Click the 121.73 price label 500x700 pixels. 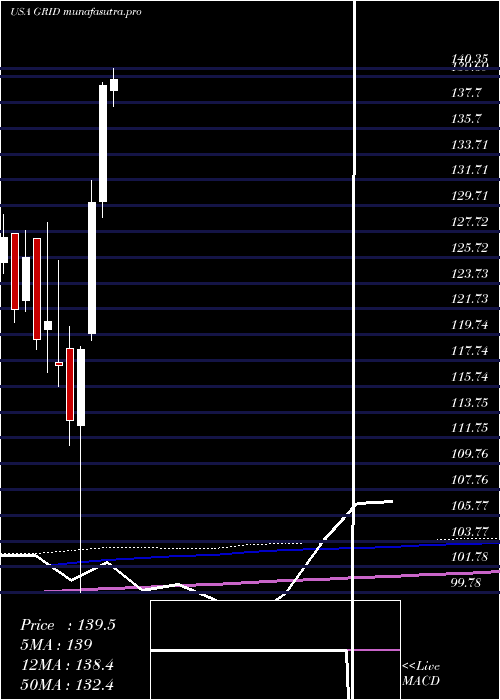tap(470, 299)
